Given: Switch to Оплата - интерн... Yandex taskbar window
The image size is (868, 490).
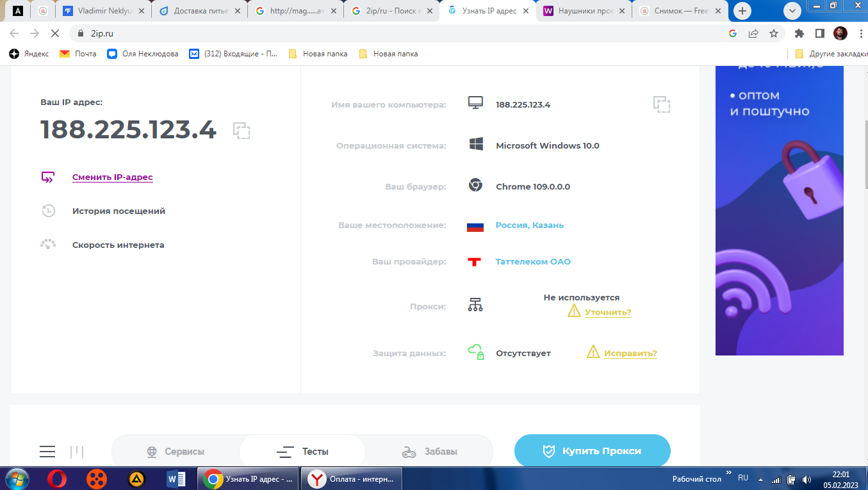Looking at the screenshot, I should click(x=352, y=478).
